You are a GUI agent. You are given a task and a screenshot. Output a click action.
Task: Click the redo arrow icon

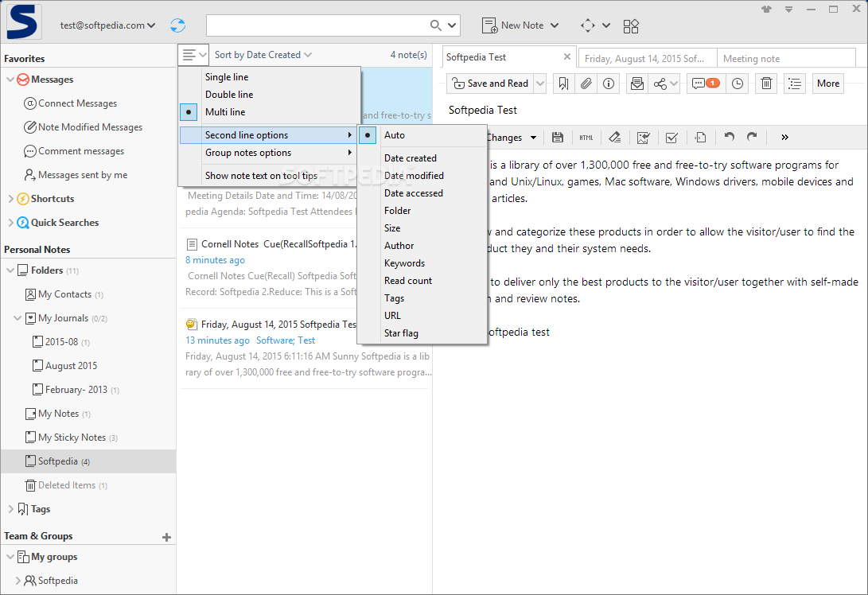tap(752, 137)
